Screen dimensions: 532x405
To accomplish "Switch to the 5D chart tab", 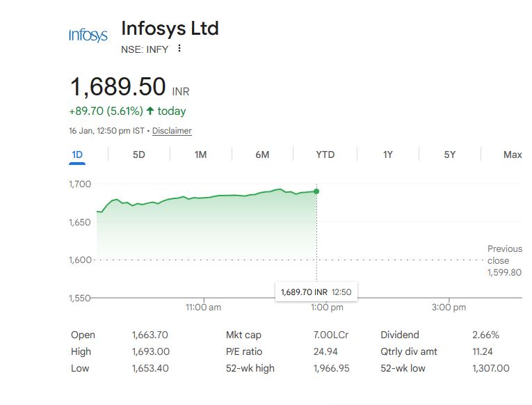I will (139, 154).
